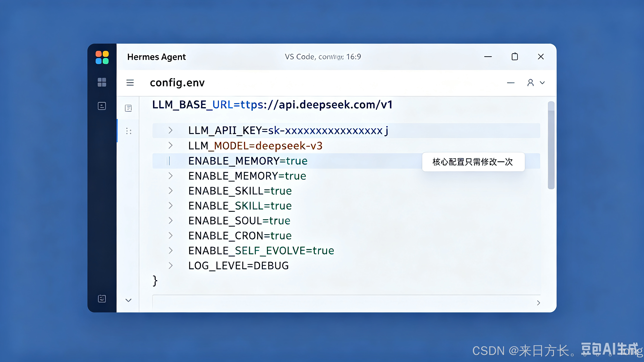Expand the ENABLE_SOUL=true line chevron

click(x=170, y=220)
